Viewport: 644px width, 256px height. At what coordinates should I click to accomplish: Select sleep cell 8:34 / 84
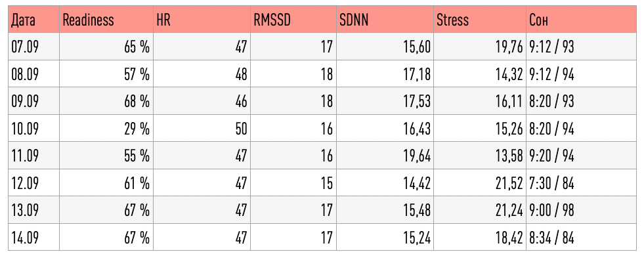coord(581,237)
